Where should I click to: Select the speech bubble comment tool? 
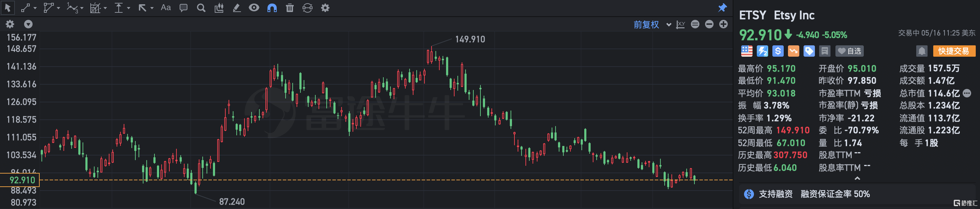[x=184, y=7]
